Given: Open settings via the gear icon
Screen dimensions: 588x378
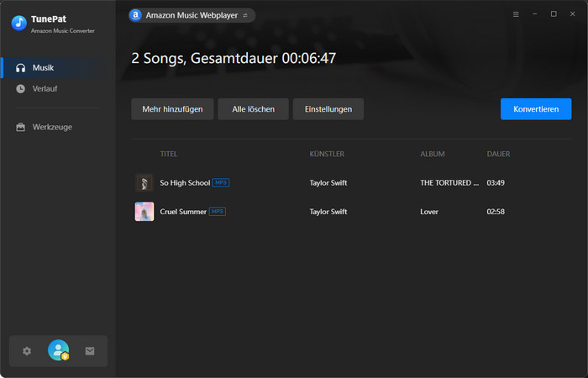Looking at the screenshot, I should [x=27, y=351].
